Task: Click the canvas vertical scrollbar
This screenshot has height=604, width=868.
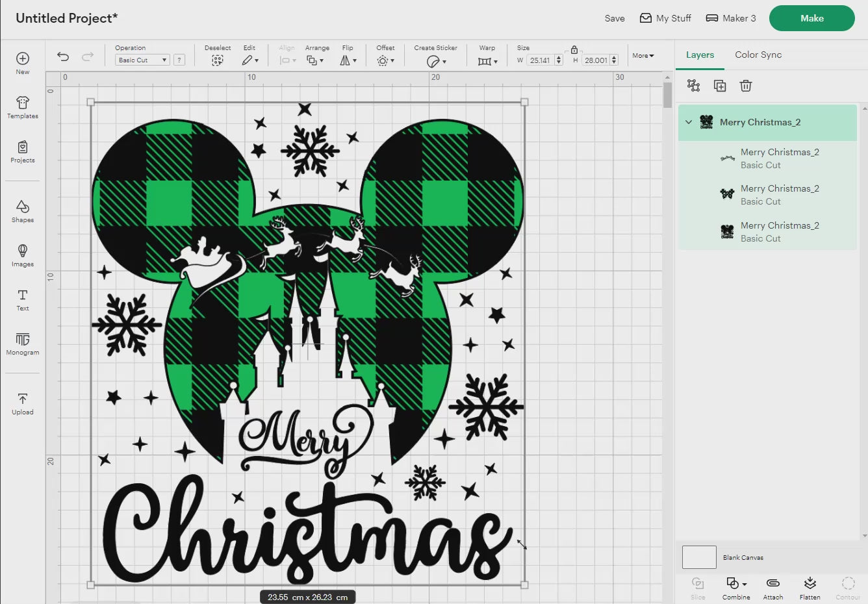Action: tap(667, 95)
